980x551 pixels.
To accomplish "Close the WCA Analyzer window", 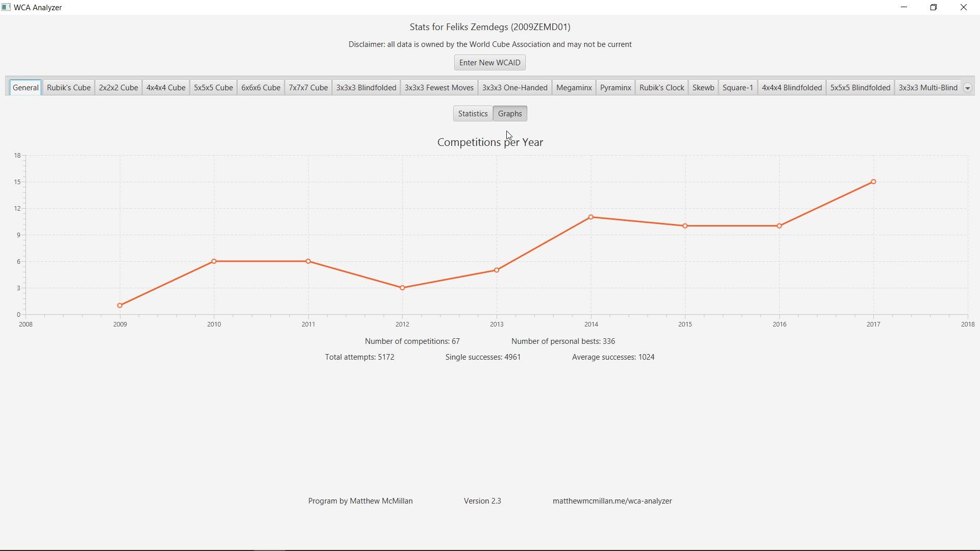I will coord(964,7).
